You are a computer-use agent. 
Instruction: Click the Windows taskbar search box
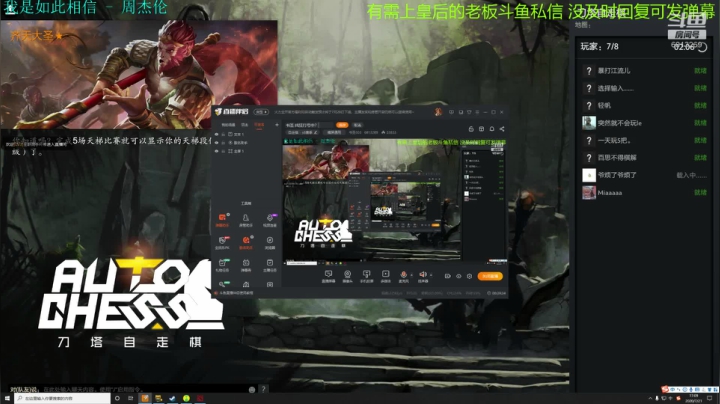tap(62, 398)
